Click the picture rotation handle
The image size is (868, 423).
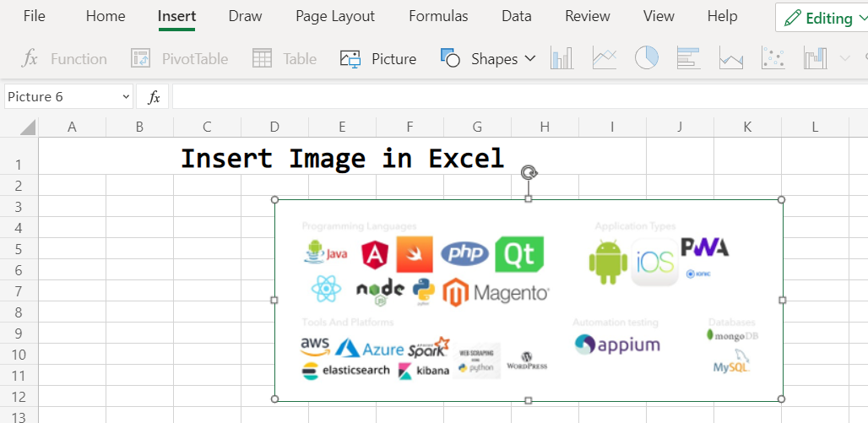point(529,173)
